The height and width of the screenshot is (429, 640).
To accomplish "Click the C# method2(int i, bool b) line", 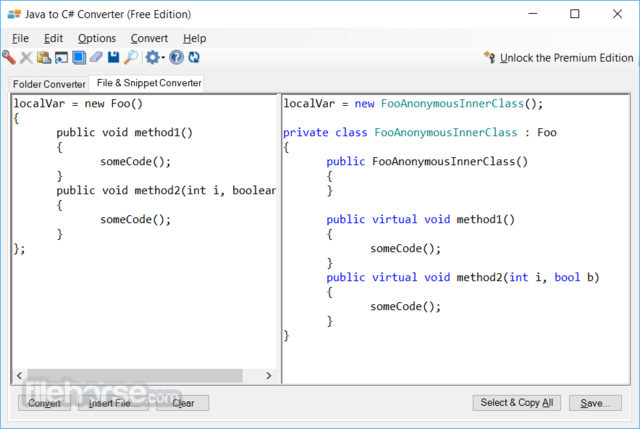I will 462,278.
